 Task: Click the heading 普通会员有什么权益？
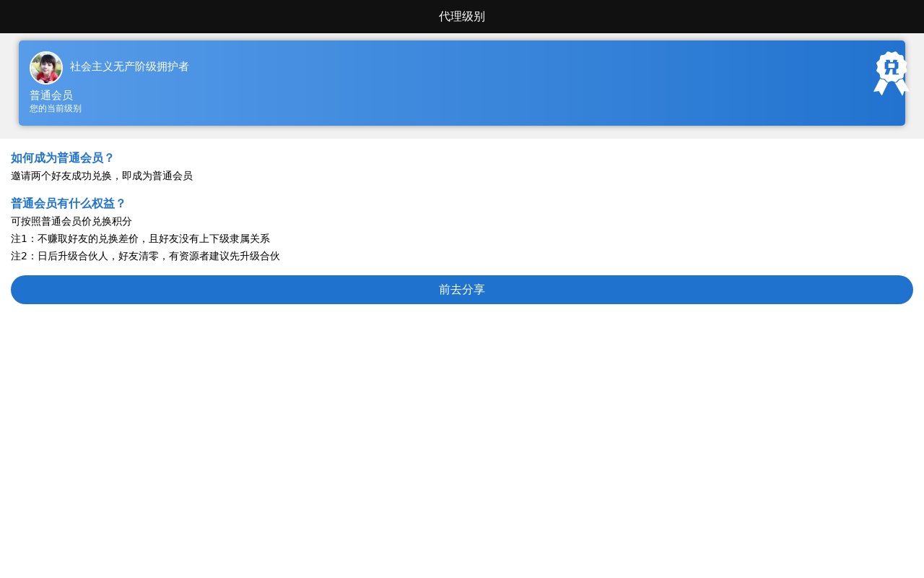click(x=69, y=204)
